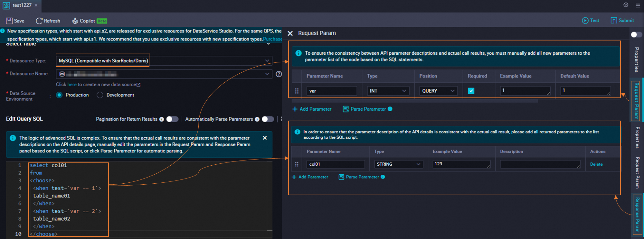Click Delete for the col01 parameter
The width and height of the screenshot is (644, 239).
pos(596,164)
